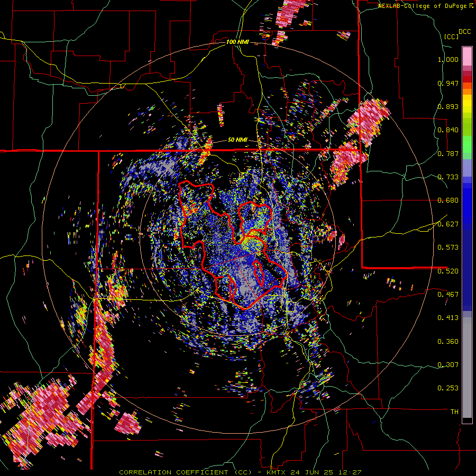
Task: Click the TH threshold legend label
Action: [454, 411]
